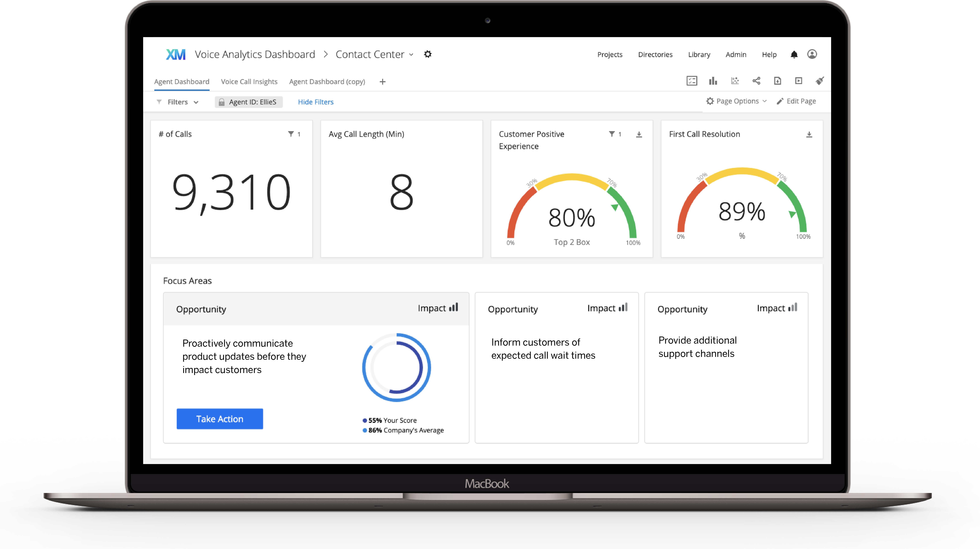Viewport: 980px width, 549px height.
Task: Expand the Page Options menu
Action: (x=736, y=101)
